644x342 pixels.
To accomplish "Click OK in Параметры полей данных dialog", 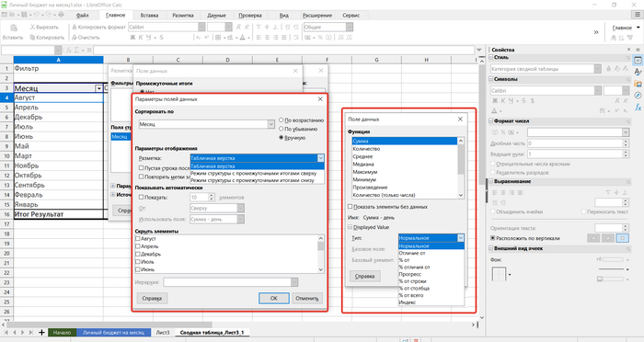I will [x=274, y=299].
